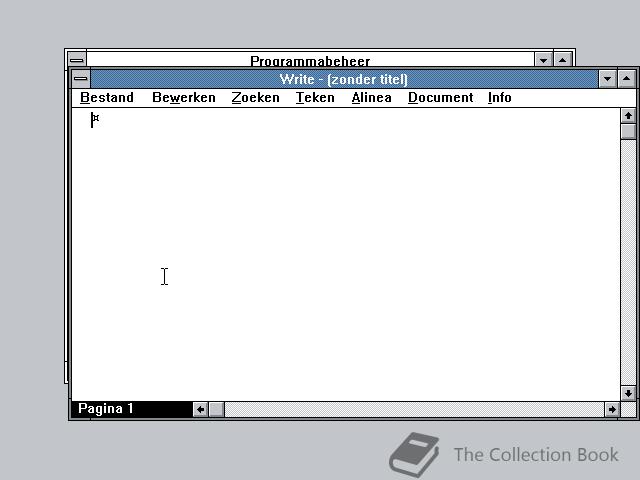Place cursor at the end-of-document marker
Image resolution: width=640 pixels, height=480 pixels.
[96, 118]
